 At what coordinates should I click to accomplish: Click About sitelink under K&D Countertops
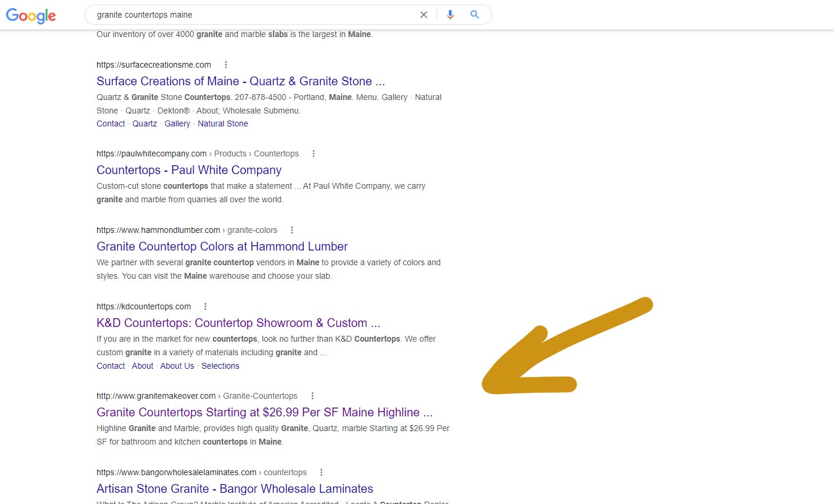tap(142, 366)
